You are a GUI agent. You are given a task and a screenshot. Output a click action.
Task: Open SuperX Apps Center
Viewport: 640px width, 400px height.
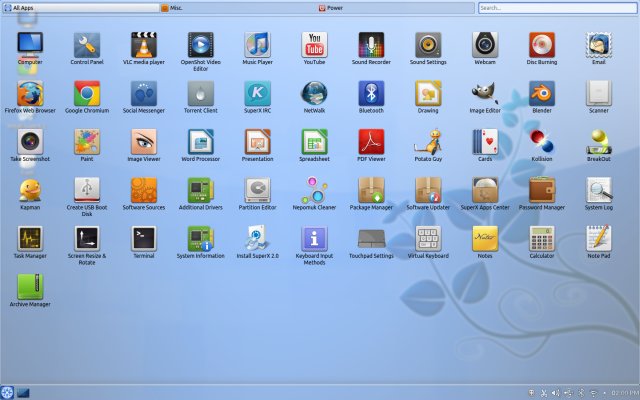click(x=485, y=190)
